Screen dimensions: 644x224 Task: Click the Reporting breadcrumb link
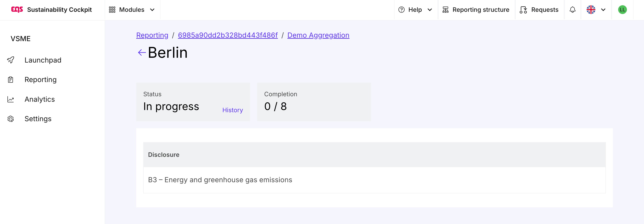pyautogui.click(x=152, y=35)
